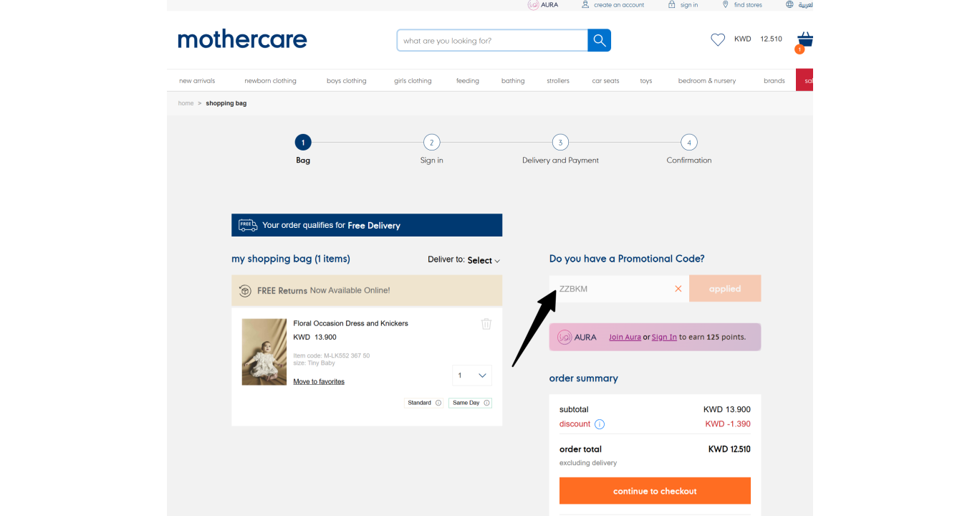Open strollers menu

558,81
